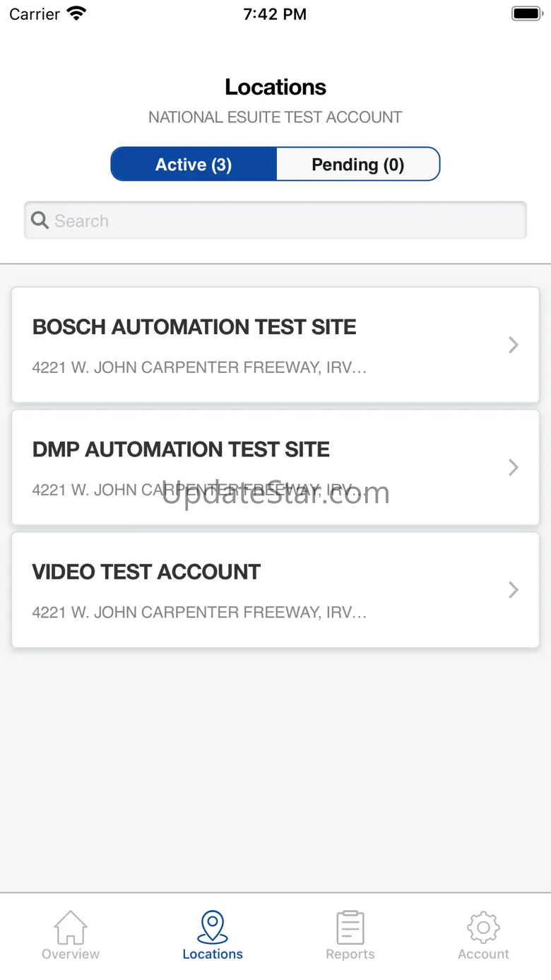
Task: Click into the Search locations field
Action: (283, 220)
